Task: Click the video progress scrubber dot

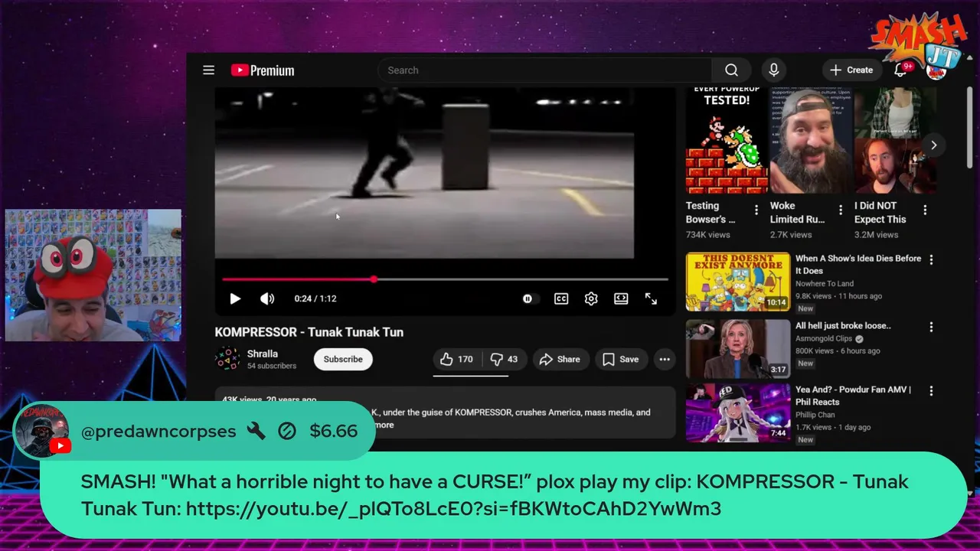Action: click(x=374, y=279)
